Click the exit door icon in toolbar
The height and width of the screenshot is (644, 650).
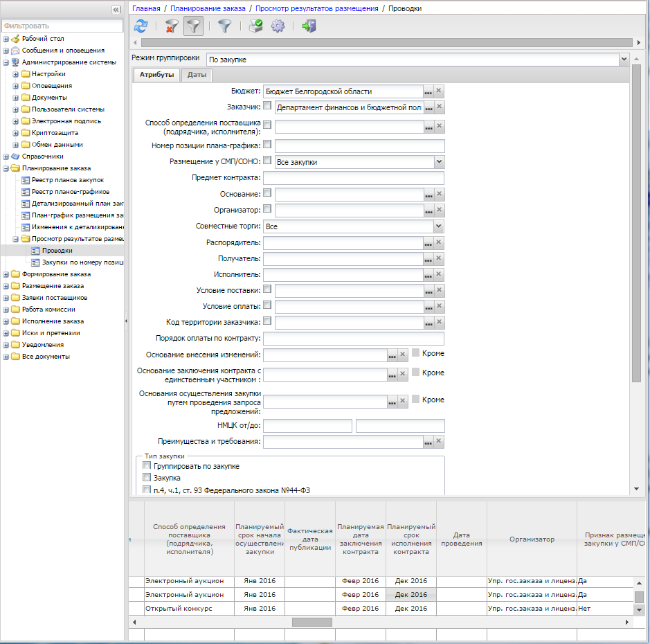point(309,26)
